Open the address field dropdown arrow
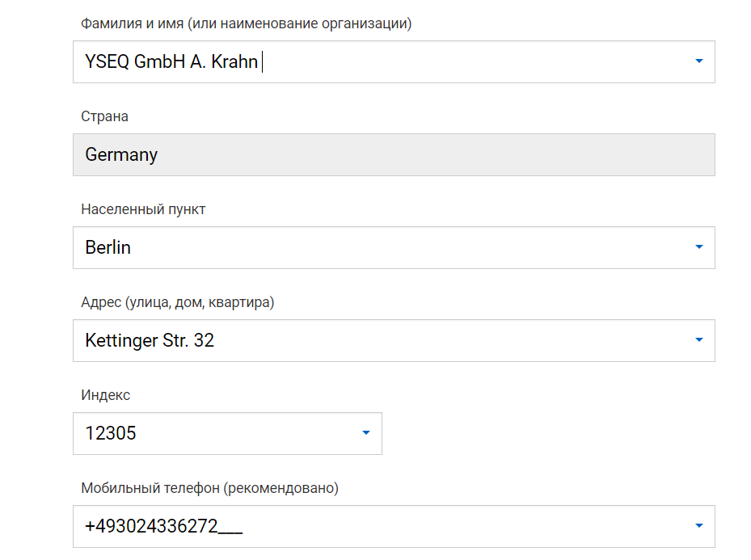The width and height of the screenshot is (751, 560). pos(698,340)
